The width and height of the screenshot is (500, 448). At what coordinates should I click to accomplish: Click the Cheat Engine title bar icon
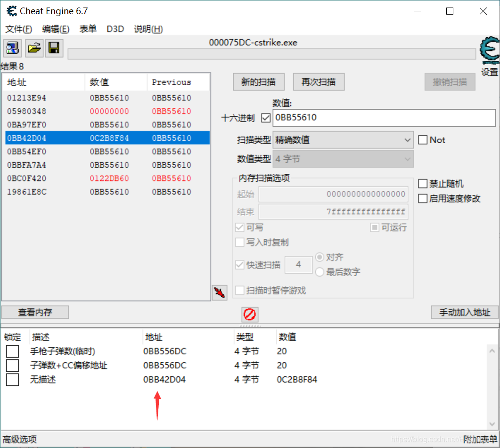(x=12, y=11)
